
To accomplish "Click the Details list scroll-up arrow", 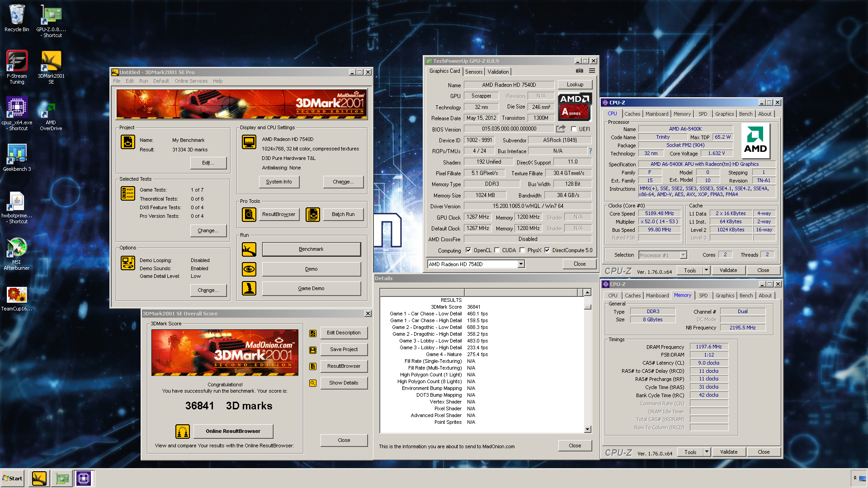I will coord(588,292).
